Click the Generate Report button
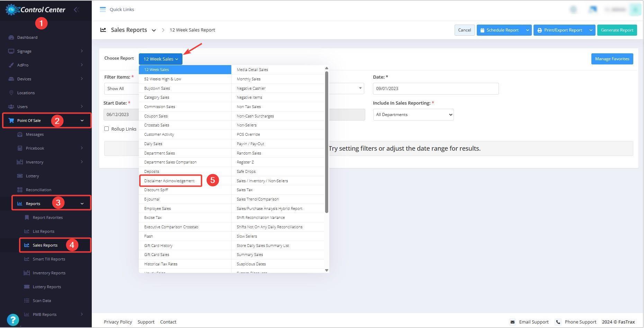This screenshot has width=644, height=328. pos(617,30)
